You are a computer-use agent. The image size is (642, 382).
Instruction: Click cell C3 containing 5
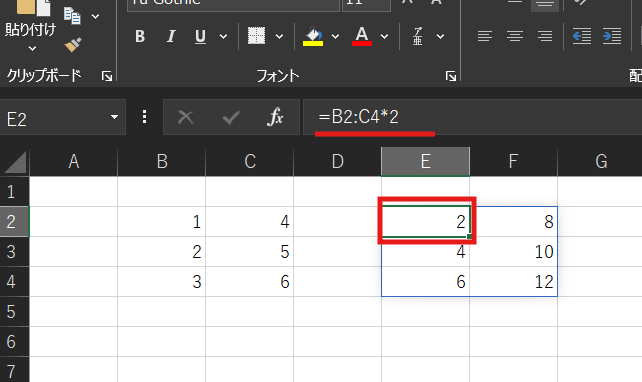250,251
